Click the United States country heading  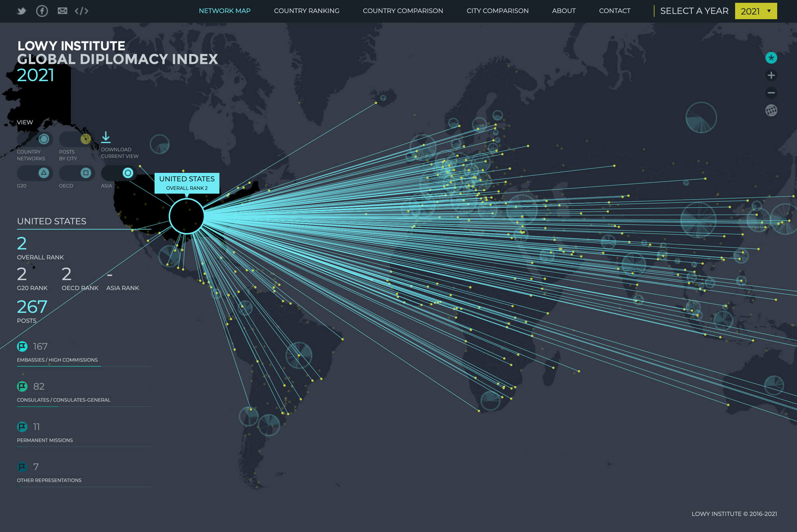[51, 221]
